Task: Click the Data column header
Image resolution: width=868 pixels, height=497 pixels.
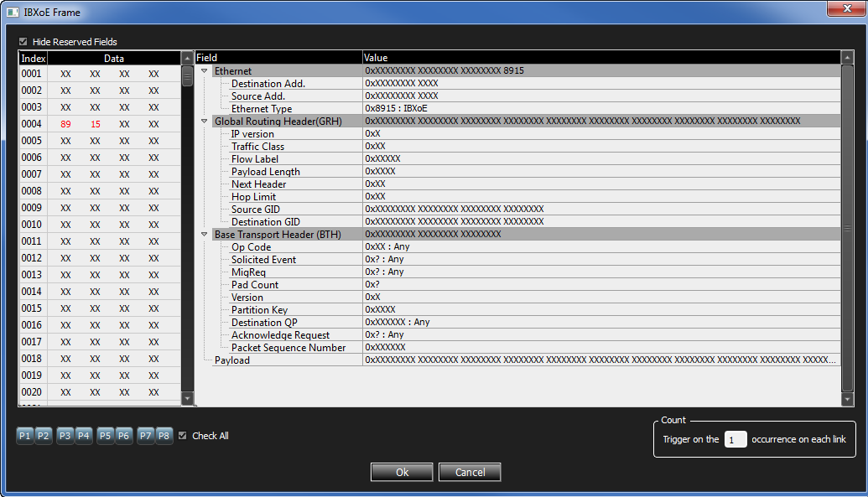Action: [x=114, y=58]
